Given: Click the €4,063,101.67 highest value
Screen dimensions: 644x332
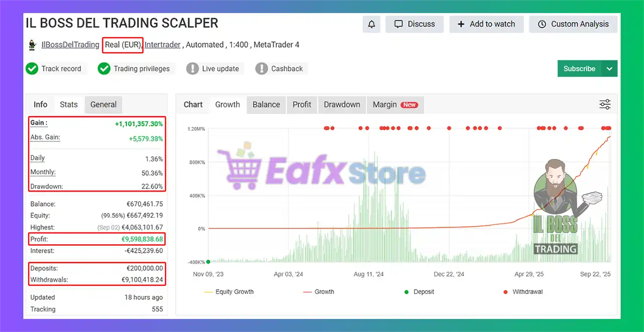Looking at the screenshot, I should click(x=142, y=227).
